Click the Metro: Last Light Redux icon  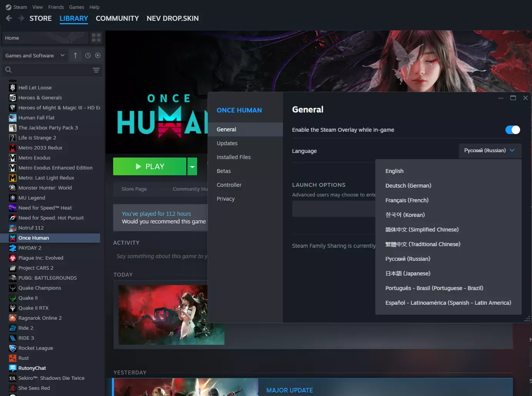[13, 178]
